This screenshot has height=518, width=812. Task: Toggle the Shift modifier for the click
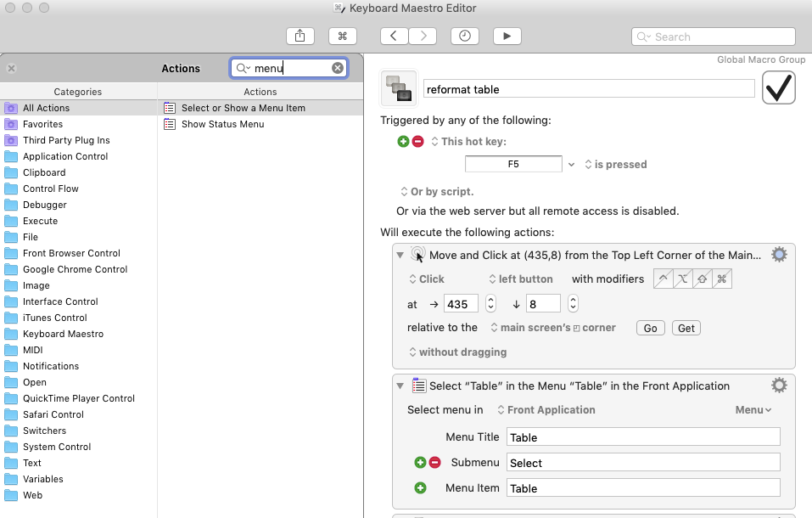coord(703,279)
